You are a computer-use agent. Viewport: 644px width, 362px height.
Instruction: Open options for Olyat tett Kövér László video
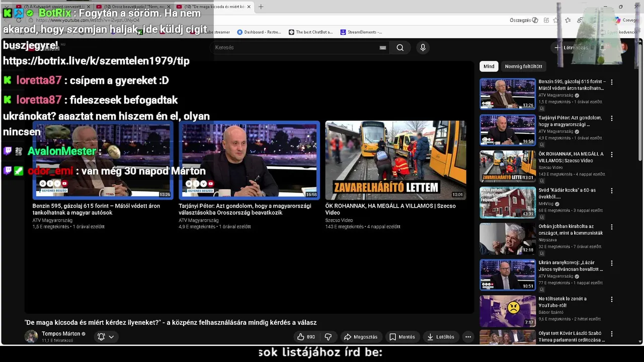tap(612, 334)
